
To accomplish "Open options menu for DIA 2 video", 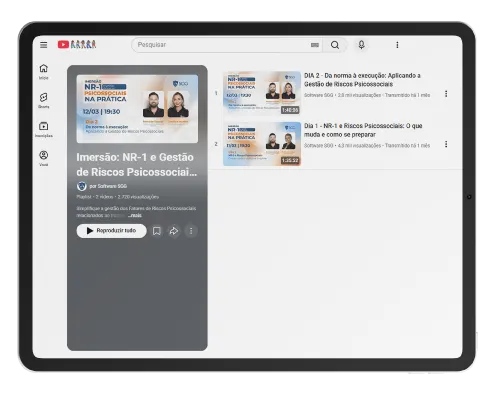I will [446, 94].
